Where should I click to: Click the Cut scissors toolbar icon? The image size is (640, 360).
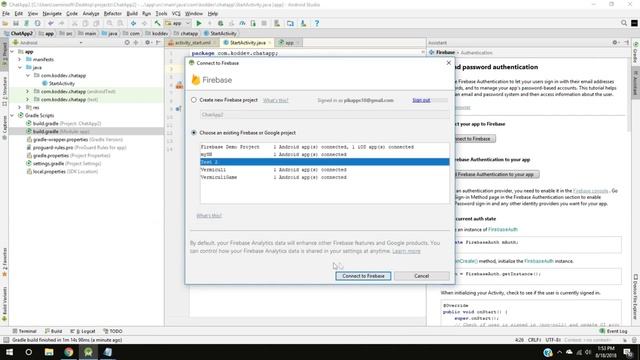[75, 23]
